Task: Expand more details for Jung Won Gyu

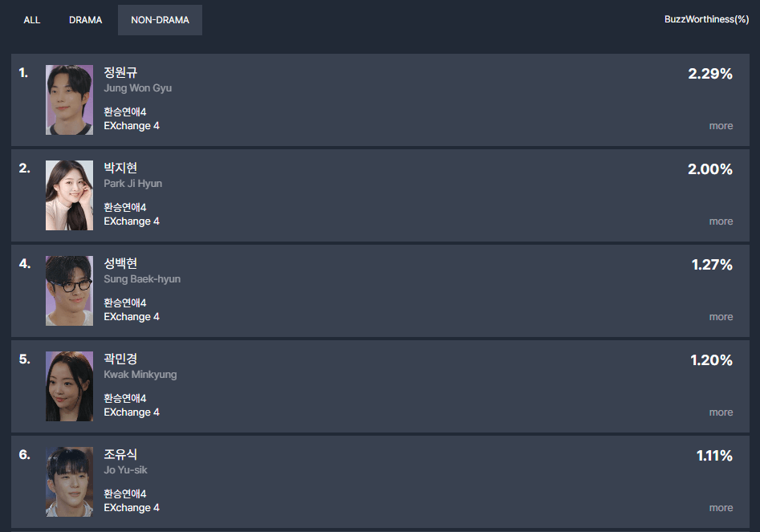Action: tap(721, 126)
